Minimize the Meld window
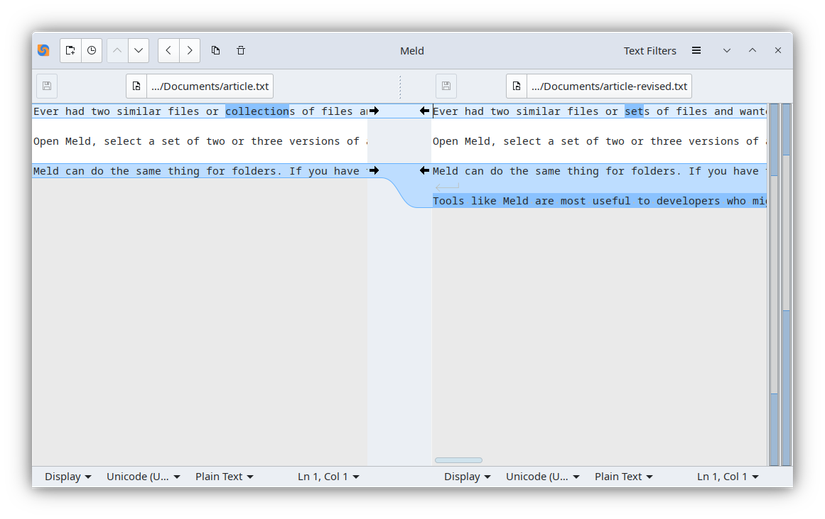Viewport: 825px width, 519px height. [727, 51]
